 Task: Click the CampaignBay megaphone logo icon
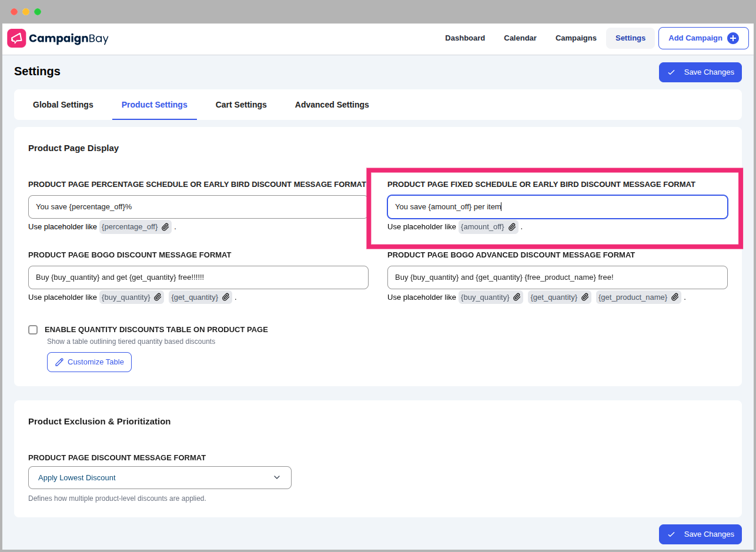[16, 38]
